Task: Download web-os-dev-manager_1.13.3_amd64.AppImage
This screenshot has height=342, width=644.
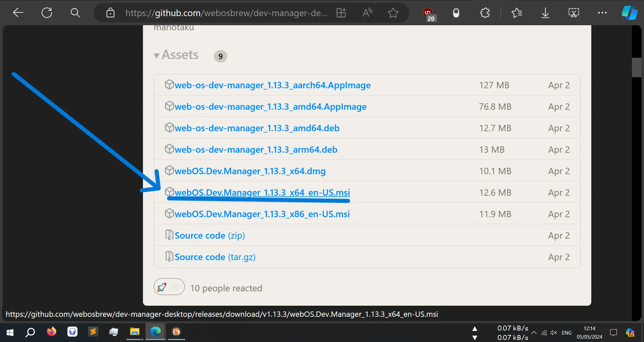Action: [x=270, y=107]
